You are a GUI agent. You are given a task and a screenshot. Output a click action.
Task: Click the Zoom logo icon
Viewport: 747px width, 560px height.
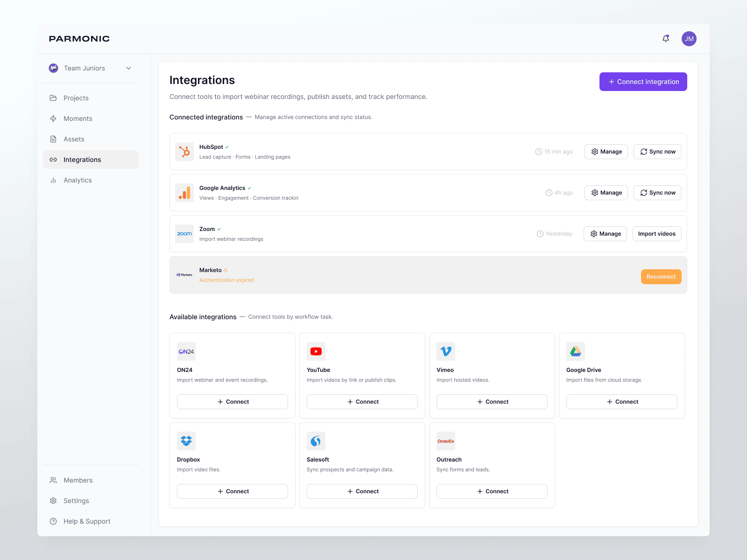tap(184, 234)
